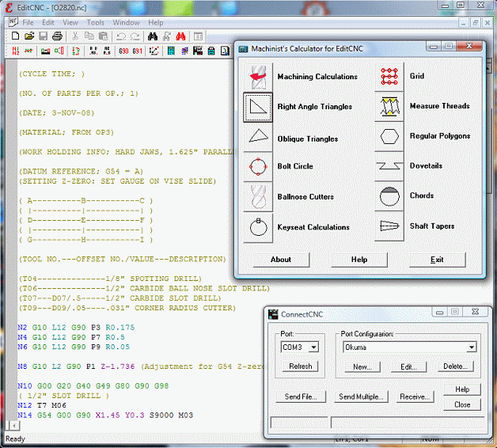Launch ConnectCNC from the toolbar icon
The image size is (497, 448).
coord(198,51)
